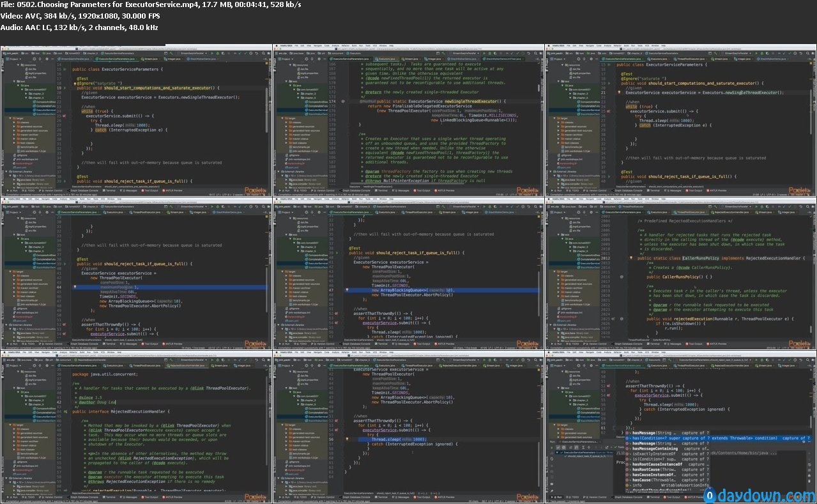
Task: Choose the highlighted 'has(Condition...)' autocomplete entry
Action: coord(718,438)
